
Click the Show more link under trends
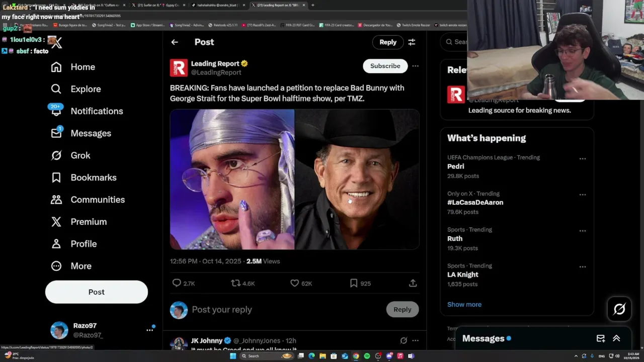click(464, 304)
